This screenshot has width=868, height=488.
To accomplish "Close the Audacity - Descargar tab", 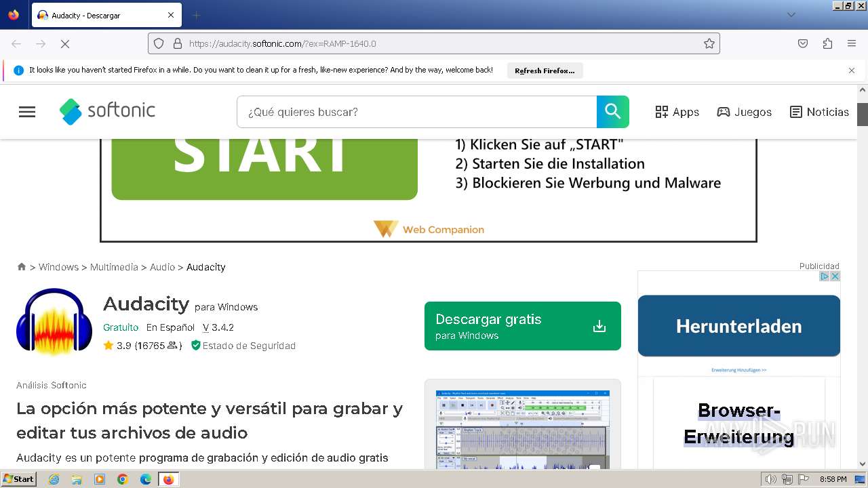I will (x=171, y=15).
